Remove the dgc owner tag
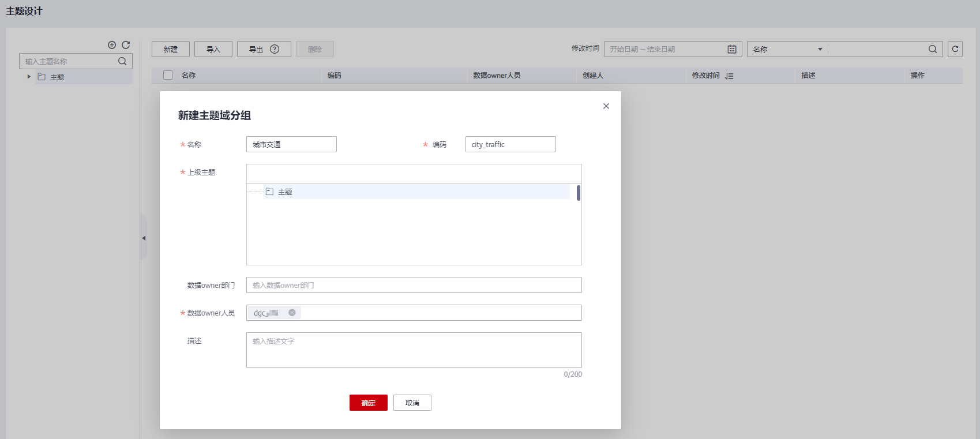This screenshot has height=439, width=980. 292,313
